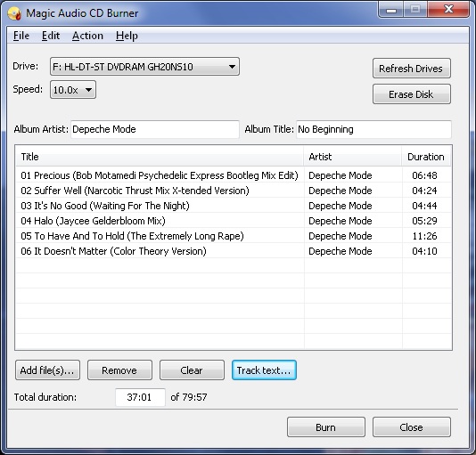Click the Clear button
Image resolution: width=476 pixels, height=455 pixels.
(192, 370)
